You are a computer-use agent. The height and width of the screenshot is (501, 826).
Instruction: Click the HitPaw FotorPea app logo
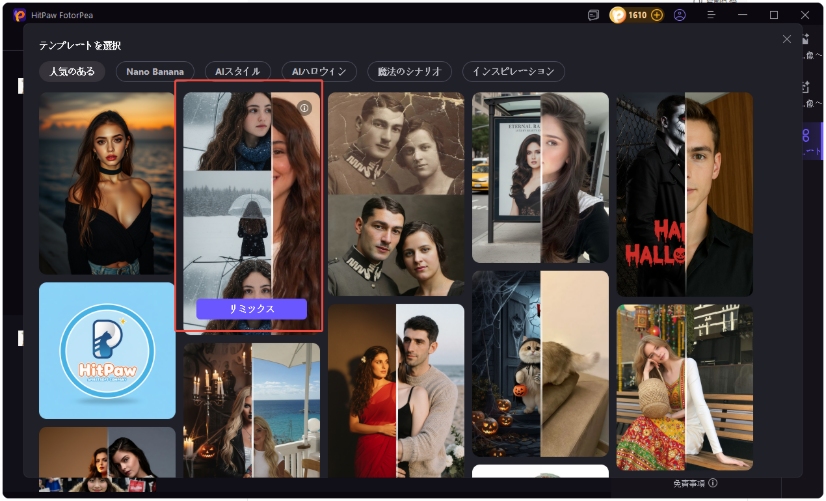[x=19, y=15]
